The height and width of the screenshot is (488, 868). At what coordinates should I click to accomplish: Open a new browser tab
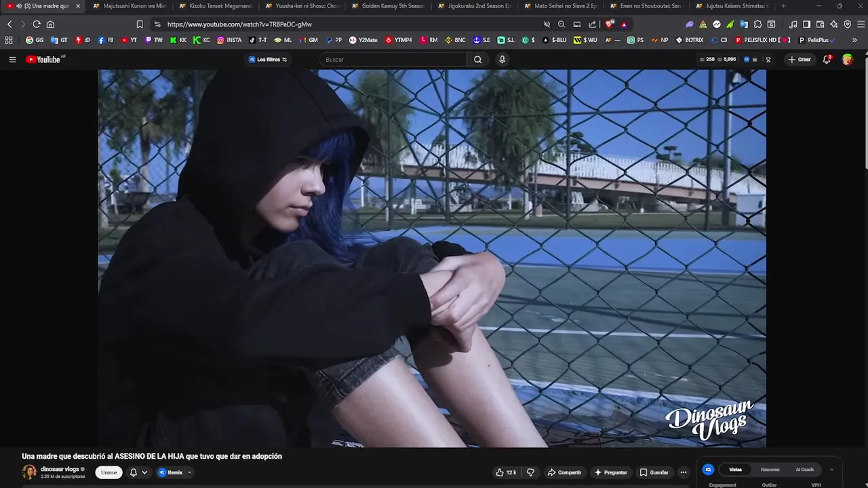coord(784,6)
